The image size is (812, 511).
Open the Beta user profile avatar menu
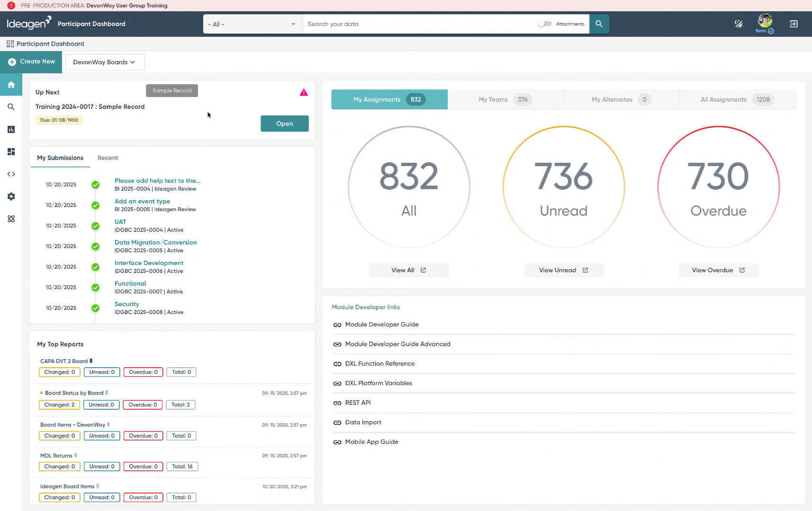click(x=765, y=23)
